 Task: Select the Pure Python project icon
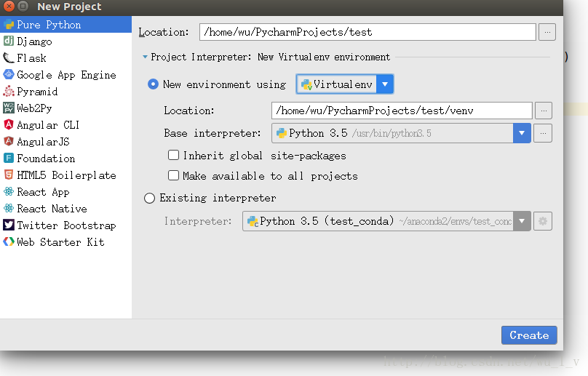click(x=9, y=25)
